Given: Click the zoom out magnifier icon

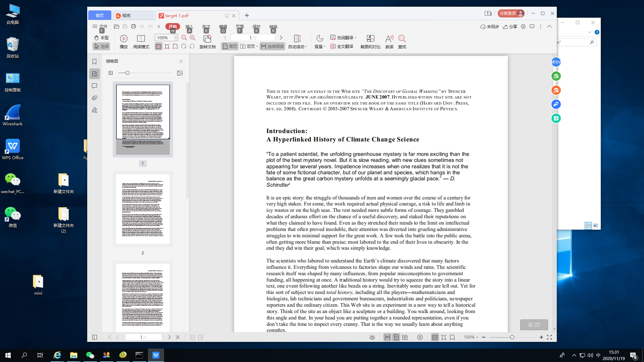Looking at the screenshot, I should click(x=184, y=38).
